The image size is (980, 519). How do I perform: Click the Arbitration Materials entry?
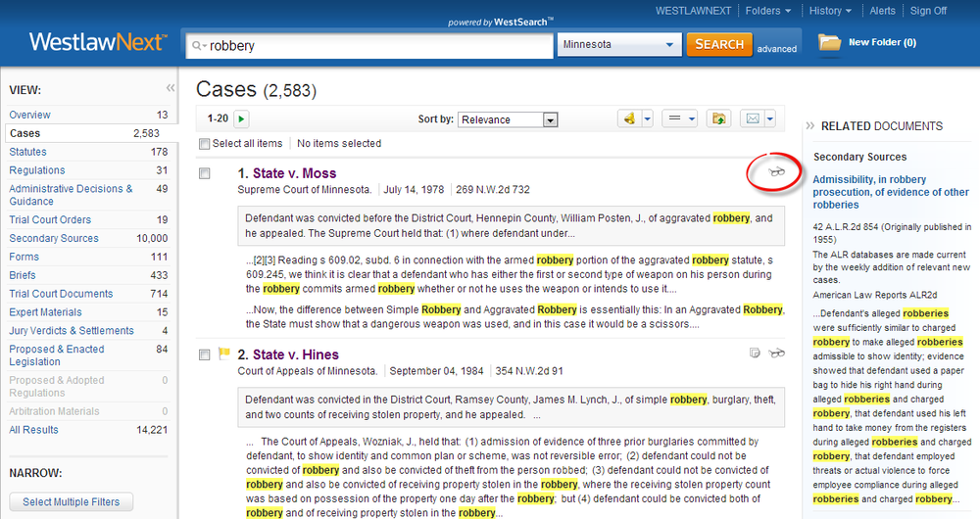(54, 411)
